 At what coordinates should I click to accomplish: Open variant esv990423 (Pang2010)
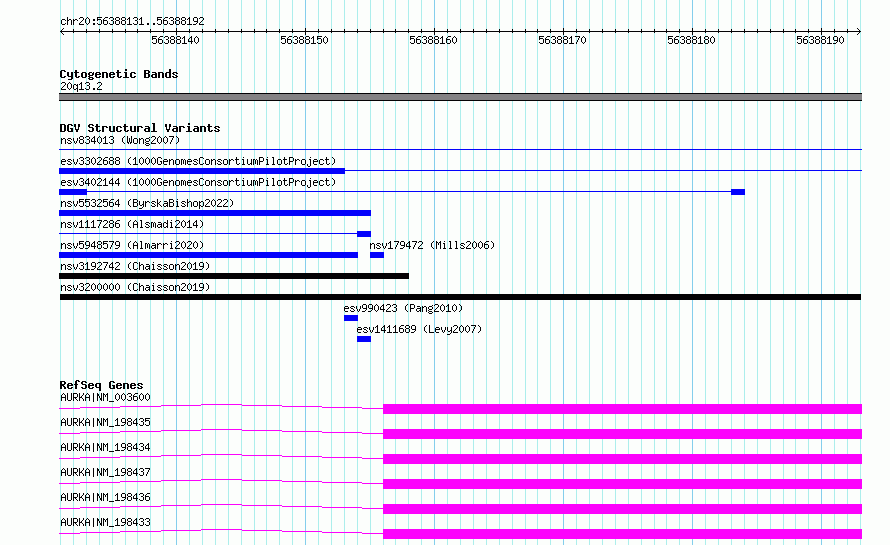[x=403, y=308]
